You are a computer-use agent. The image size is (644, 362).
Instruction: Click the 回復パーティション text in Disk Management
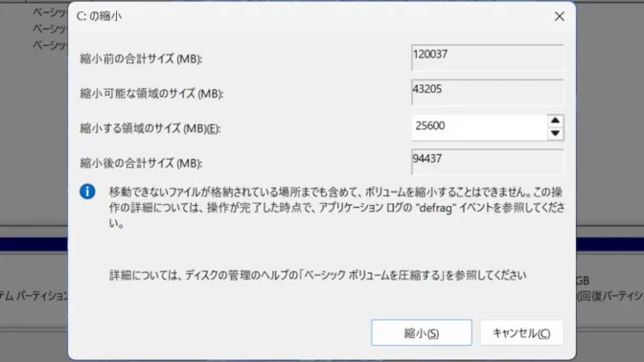(x=610, y=296)
